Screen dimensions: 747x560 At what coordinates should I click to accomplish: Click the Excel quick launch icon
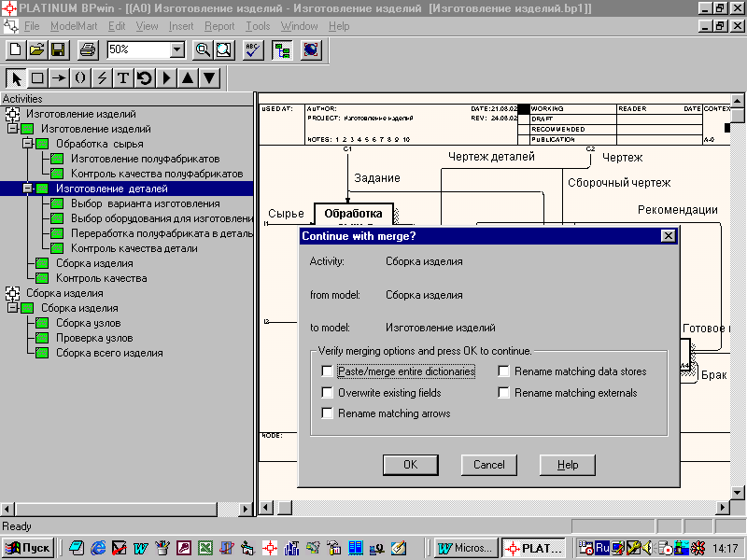(x=205, y=548)
